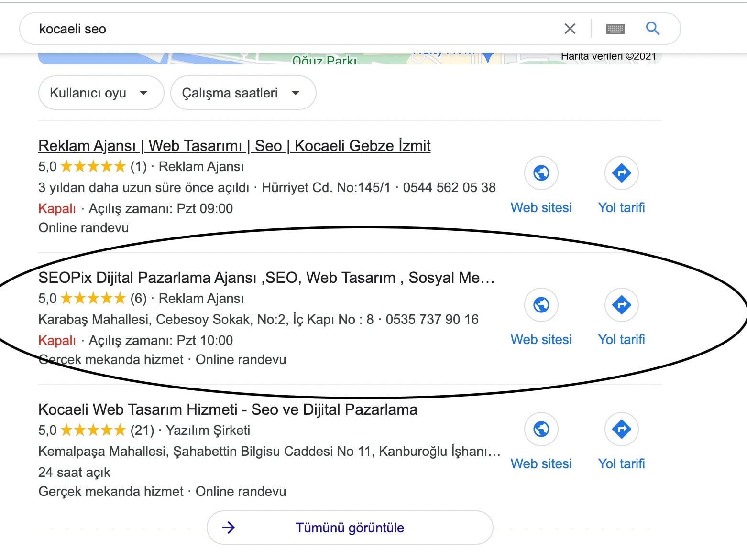Click Web sitesi link for SEOPix
Viewport: 747px width, 560px height.
click(541, 340)
